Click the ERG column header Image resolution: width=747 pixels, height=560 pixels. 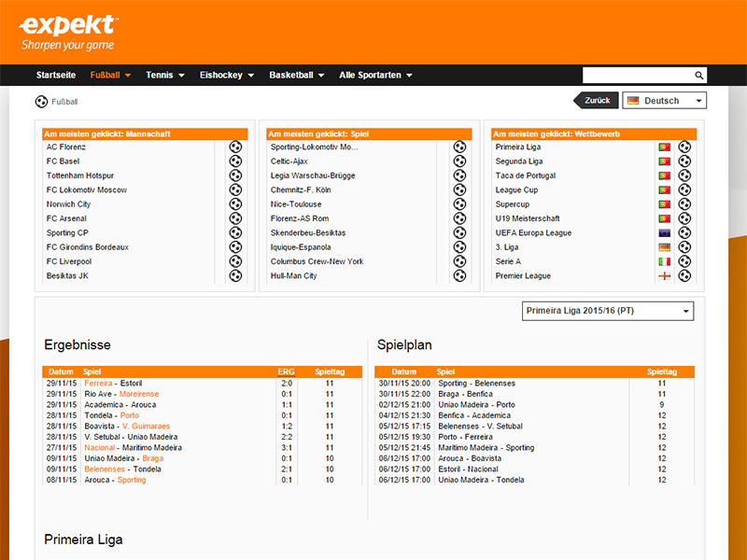[x=287, y=371]
